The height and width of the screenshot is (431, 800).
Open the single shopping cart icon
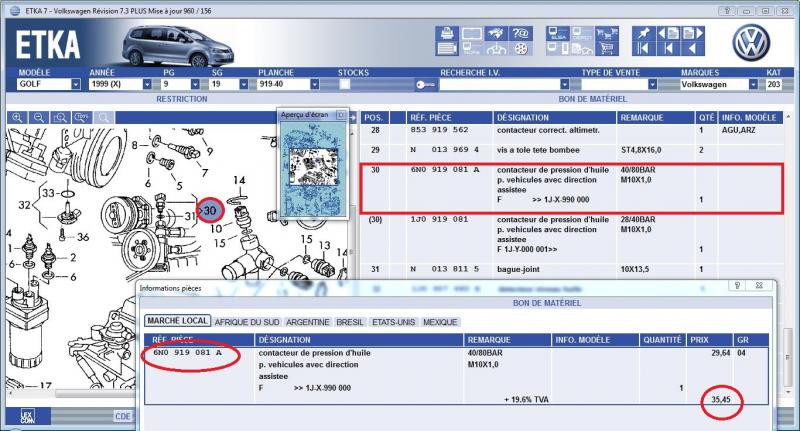(x=607, y=48)
